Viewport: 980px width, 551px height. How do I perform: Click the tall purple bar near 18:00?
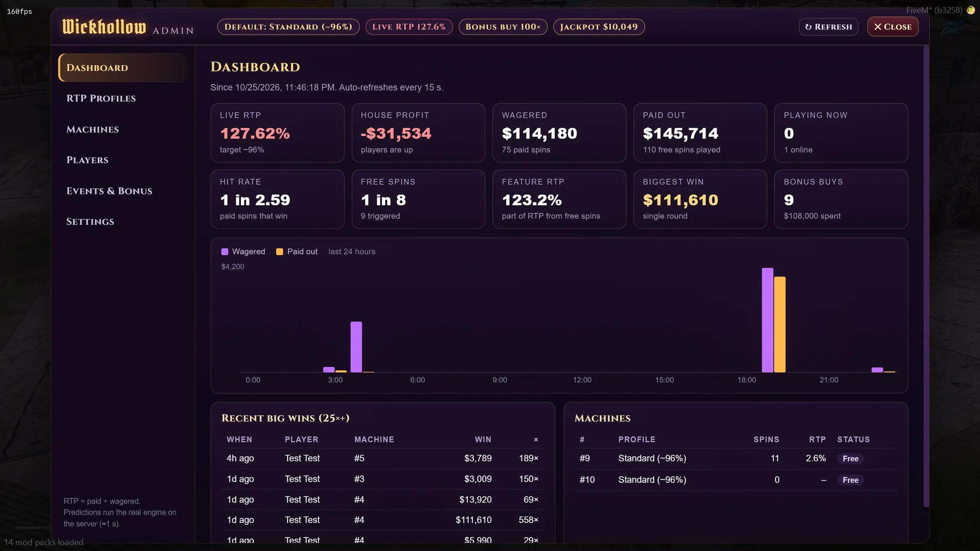[x=767, y=320]
